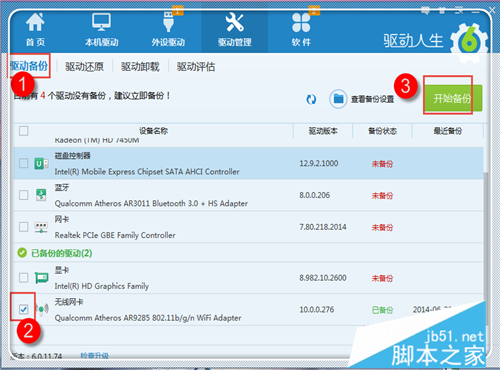Select the version 8.982.10.2600 cell
The height and width of the screenshot is (370, 500).
coord(323,278)
